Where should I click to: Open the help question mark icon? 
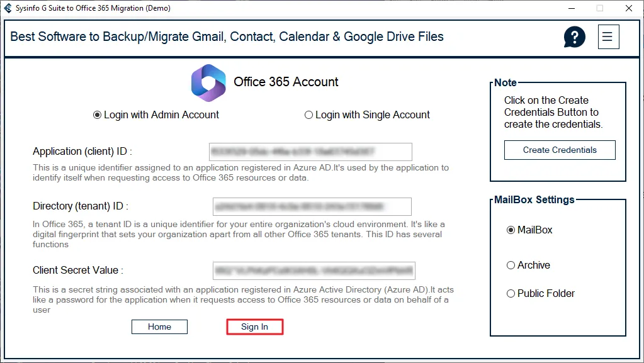574,37
